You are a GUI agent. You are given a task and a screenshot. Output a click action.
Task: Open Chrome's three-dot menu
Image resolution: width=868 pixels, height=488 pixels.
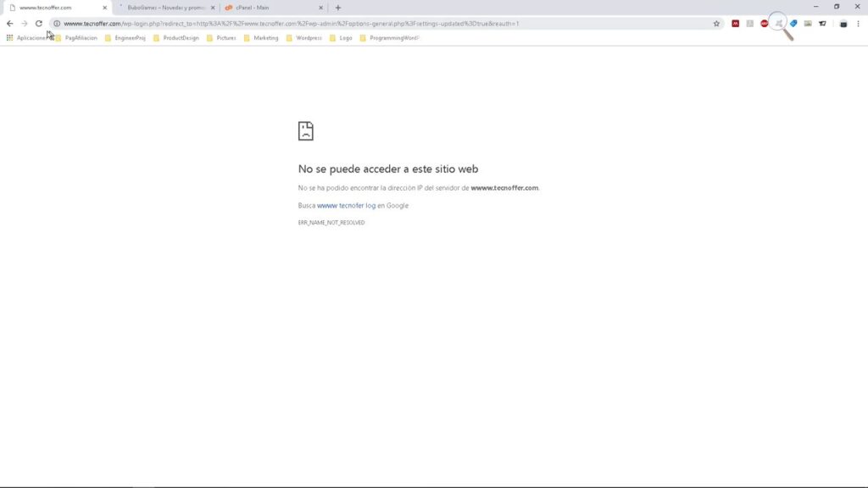[x=858, y=24]
